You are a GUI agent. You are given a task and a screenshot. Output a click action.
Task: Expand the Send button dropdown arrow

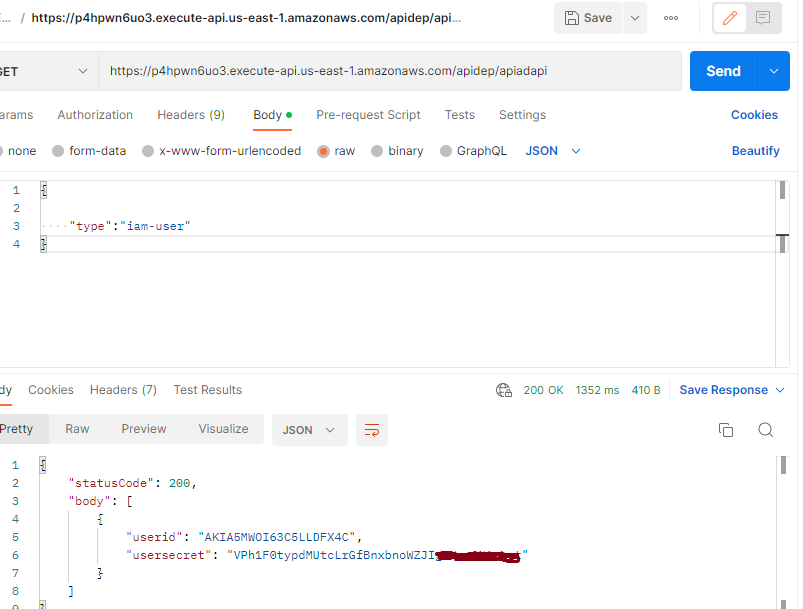click(774, 71)
